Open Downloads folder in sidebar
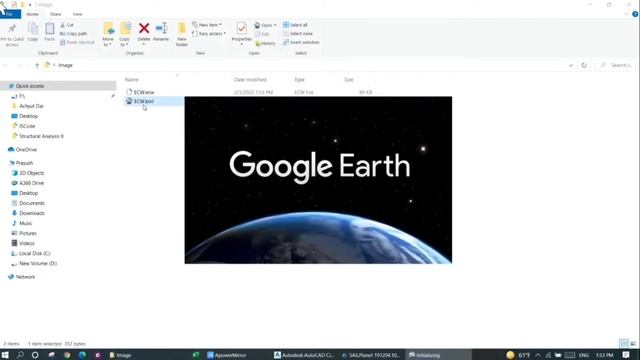The width and height of the screenshot is (640, 360). (32, 213)
